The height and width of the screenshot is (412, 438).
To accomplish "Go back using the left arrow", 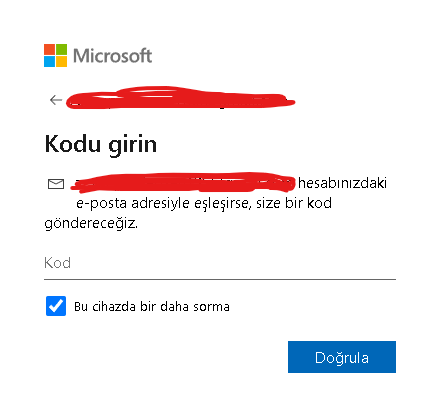I will 56,100.
